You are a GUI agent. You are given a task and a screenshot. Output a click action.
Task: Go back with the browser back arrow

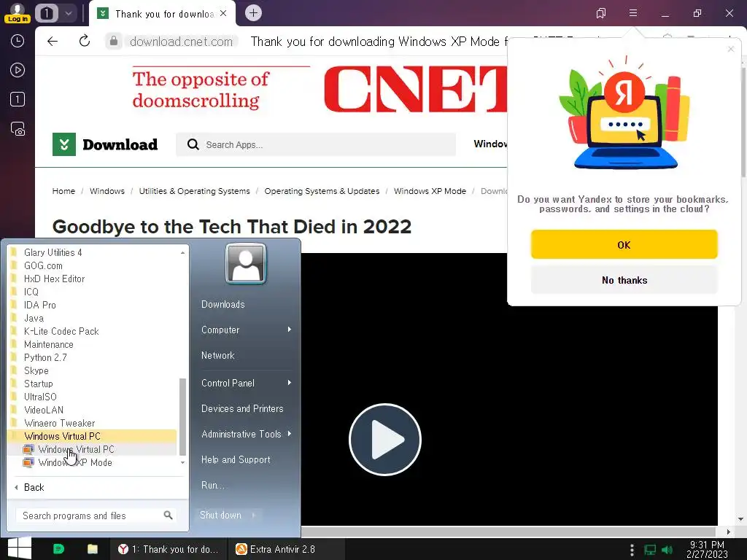click(53, 42)
